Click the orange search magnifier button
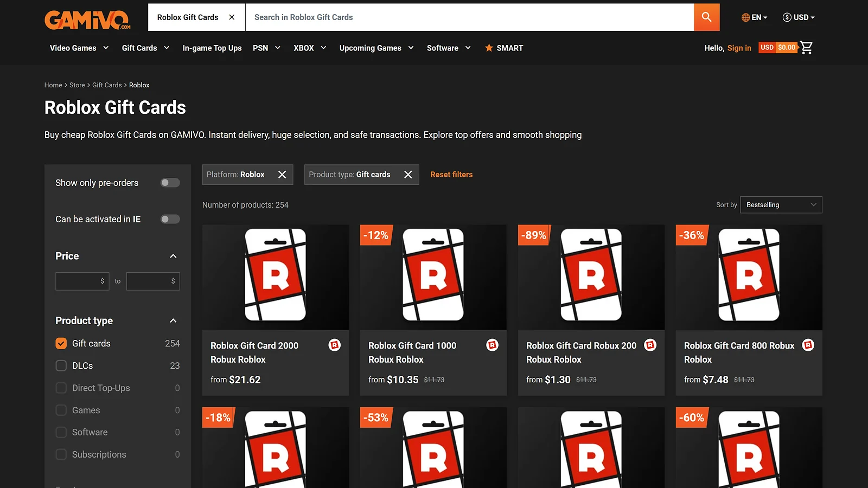 707,17
